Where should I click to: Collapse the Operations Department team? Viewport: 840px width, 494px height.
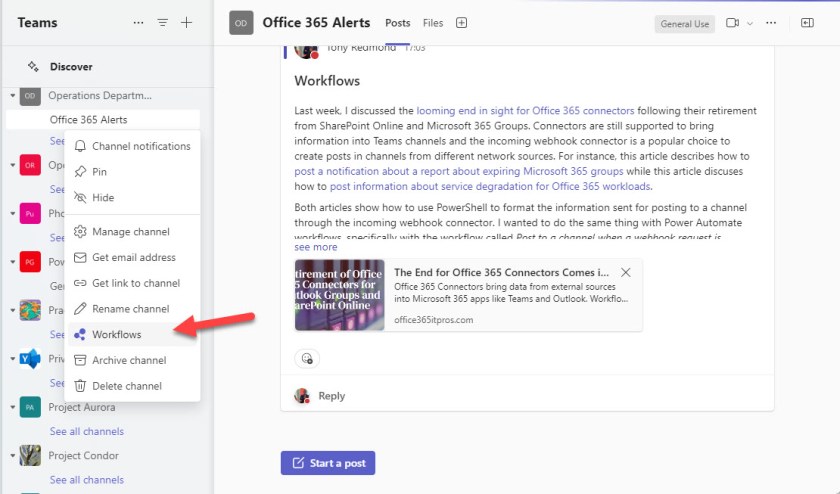click(12, 95)
